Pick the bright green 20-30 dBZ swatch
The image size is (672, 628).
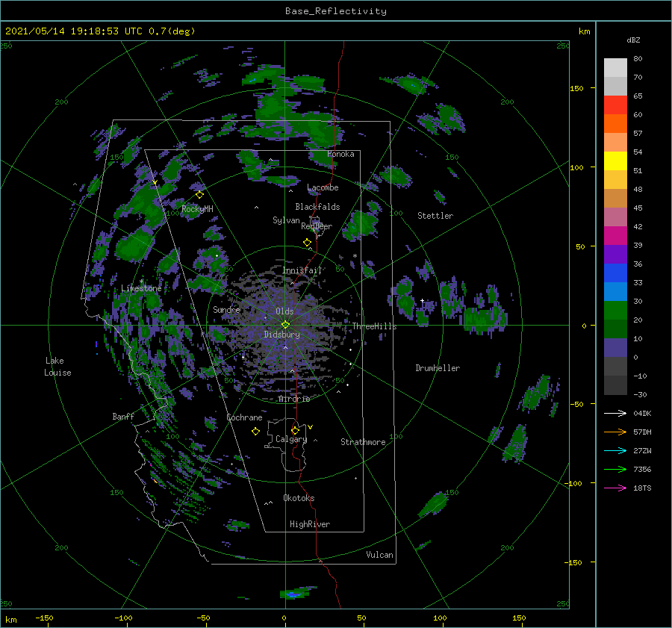pos(615,311)
